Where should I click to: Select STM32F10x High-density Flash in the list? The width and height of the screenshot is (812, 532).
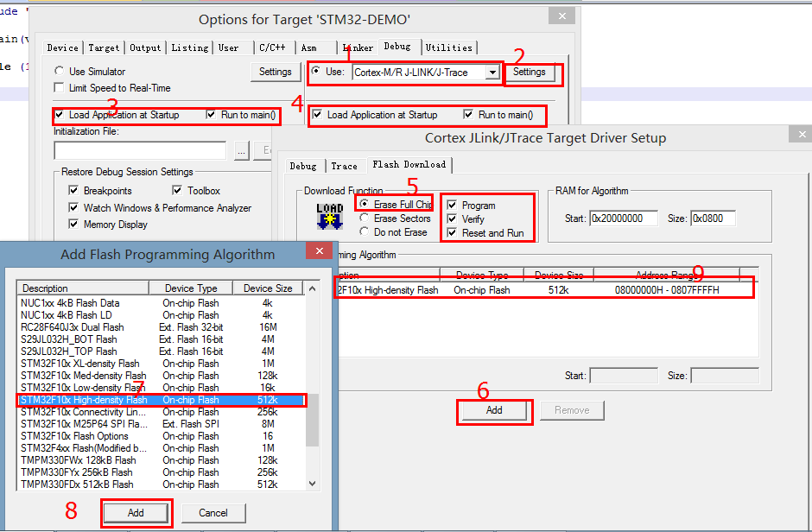tap(161, 400)
